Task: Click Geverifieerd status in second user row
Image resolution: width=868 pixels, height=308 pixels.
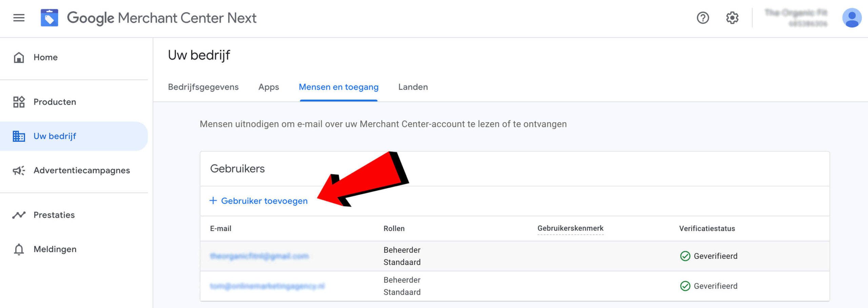Action: click(715, 286)
